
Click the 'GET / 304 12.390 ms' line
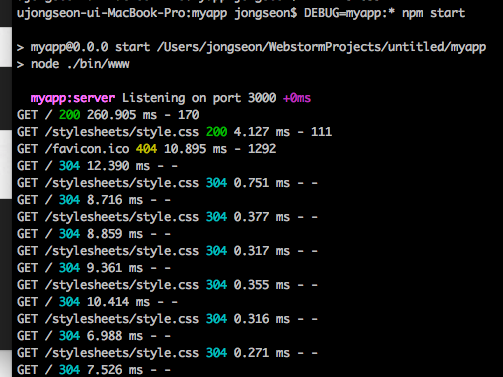(97, 166)
